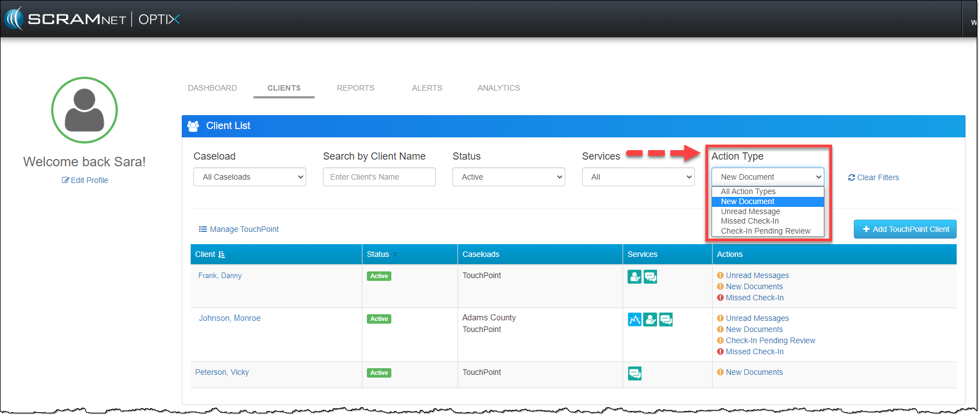Choose Unread Message in Action Type list

tap(750, 211)
